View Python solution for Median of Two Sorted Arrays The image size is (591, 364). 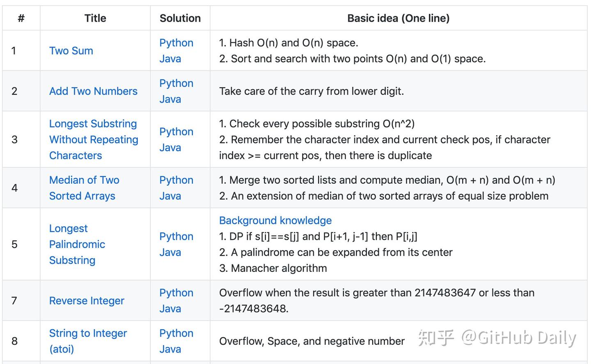point(176,180)
